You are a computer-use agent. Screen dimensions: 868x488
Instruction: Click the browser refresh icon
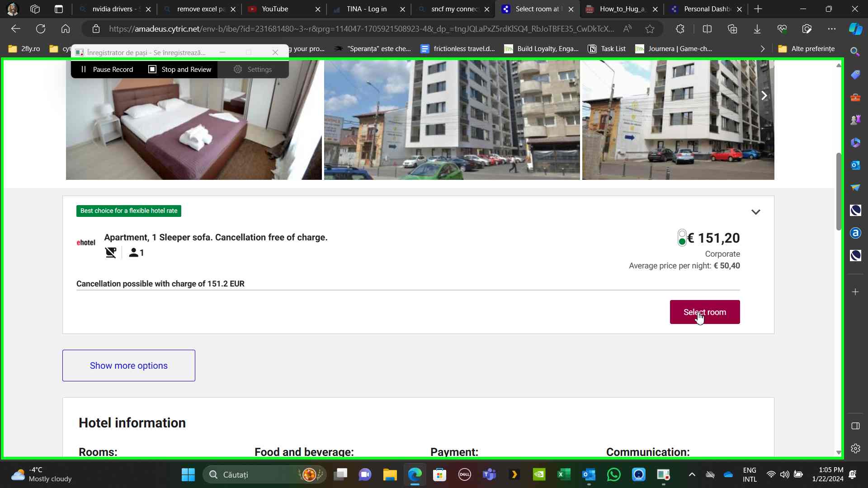click(x=41, y=29)
